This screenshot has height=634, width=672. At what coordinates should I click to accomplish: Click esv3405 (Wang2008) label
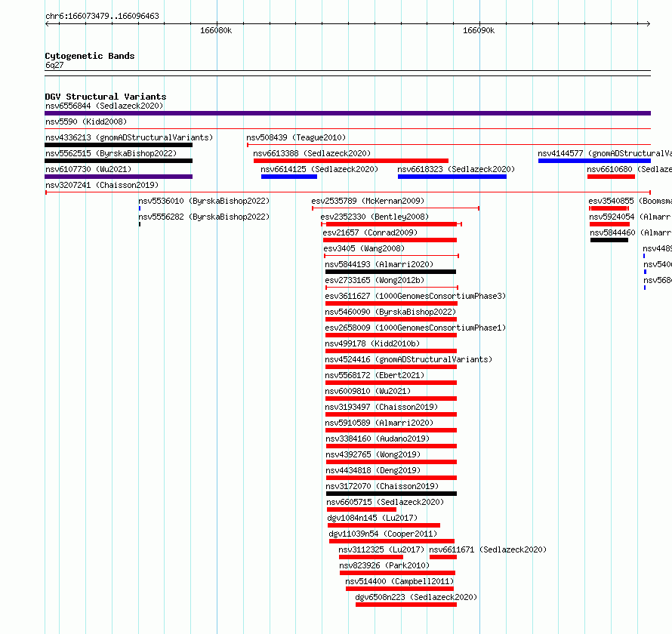tap(364, 248)
